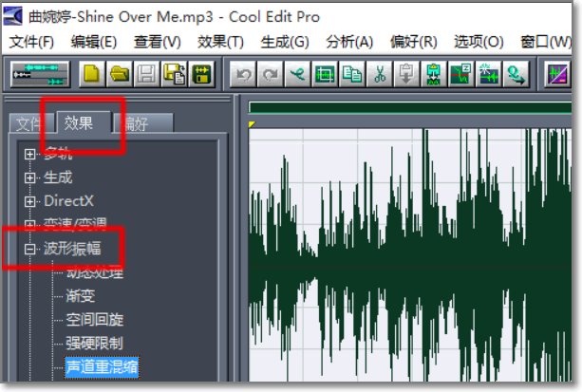This screenshot has height=392, width=582.
Task: Open the 偏好(R) menu
Action: click(414, 42)
